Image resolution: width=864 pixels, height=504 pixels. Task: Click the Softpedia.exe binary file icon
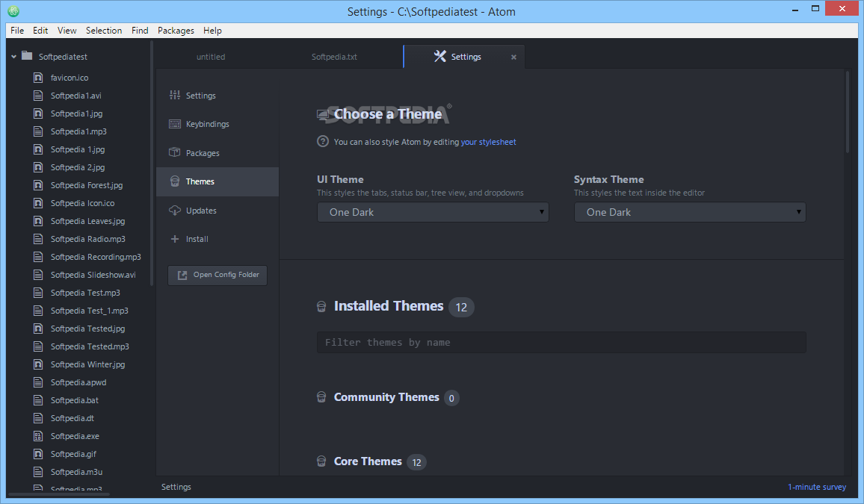pyautogui.click(x=38, y=436)
